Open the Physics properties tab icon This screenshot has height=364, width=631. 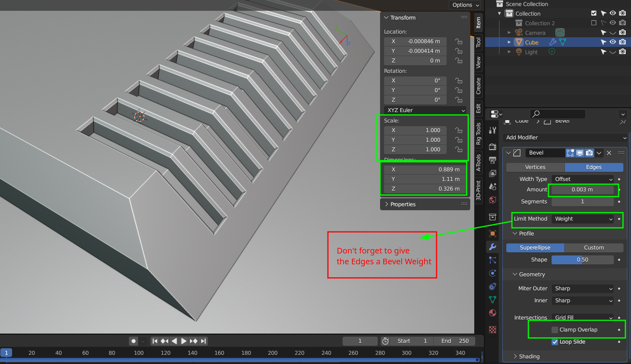tap(492, 273)
